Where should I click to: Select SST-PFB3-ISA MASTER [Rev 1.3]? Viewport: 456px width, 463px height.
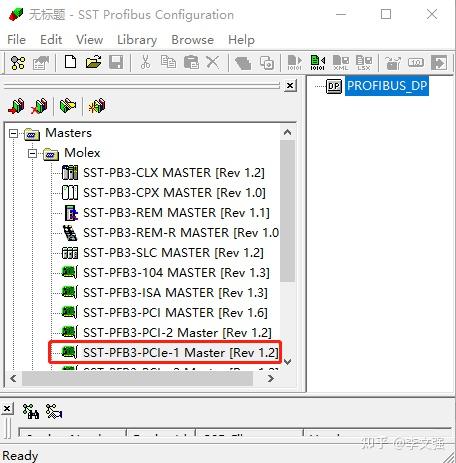[x=175, y=293]
